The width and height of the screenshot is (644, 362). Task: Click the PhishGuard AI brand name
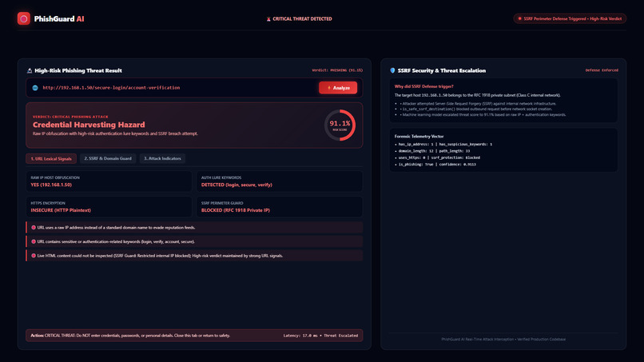click(59, 19)
